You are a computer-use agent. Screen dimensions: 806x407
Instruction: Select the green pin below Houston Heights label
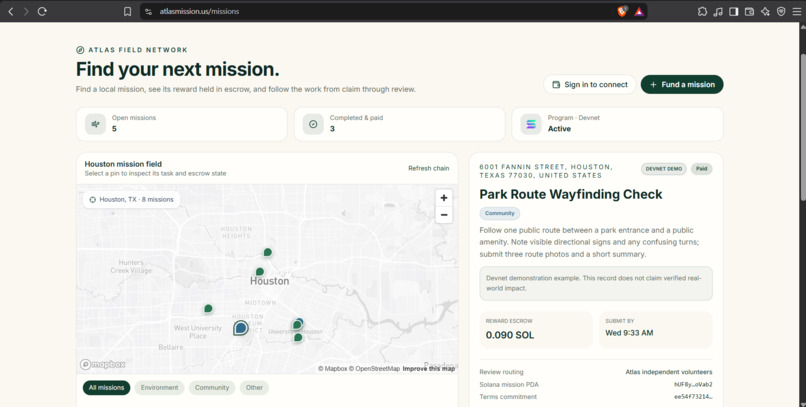tap(267, 252)
